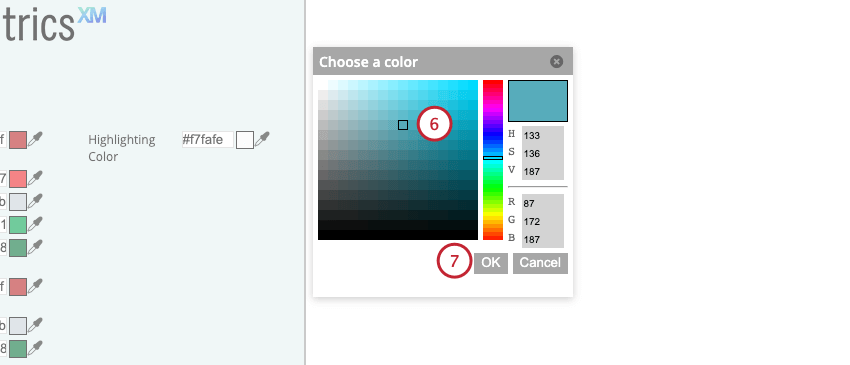Close the Choose a color dialog
Viewport: 850px width, 365px height.
pyautogui.click(x=556, y=61)
